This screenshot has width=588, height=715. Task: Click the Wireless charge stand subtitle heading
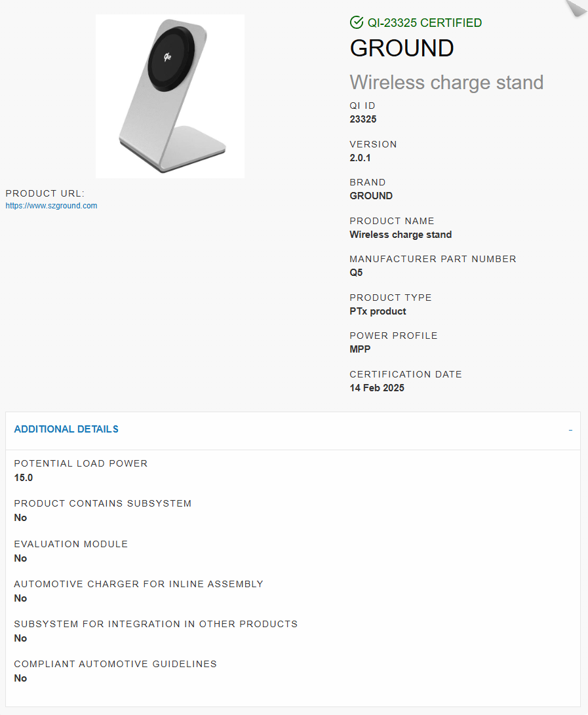446,83
